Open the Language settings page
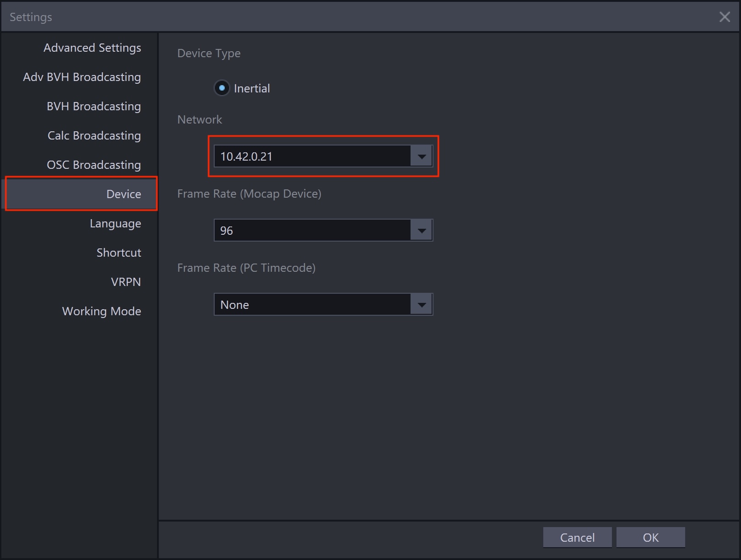 click(115, 224)
